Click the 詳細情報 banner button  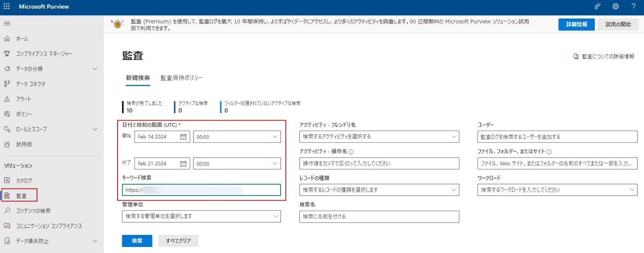[x=577, y=25]
